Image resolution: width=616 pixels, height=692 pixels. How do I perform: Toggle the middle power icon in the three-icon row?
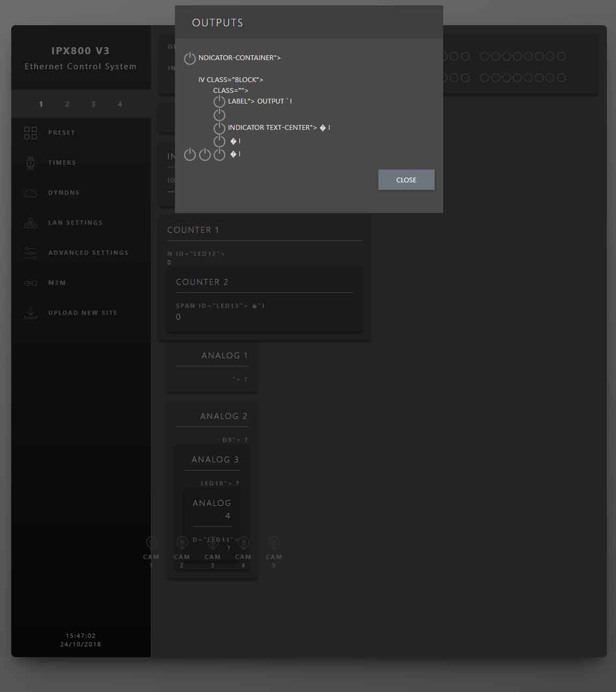tap(204, 154)
